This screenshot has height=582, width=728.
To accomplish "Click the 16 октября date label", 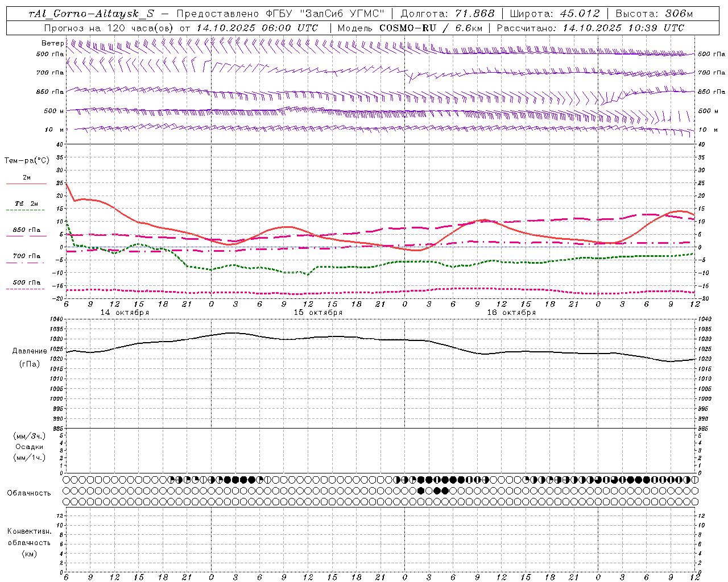I will 511,313.
